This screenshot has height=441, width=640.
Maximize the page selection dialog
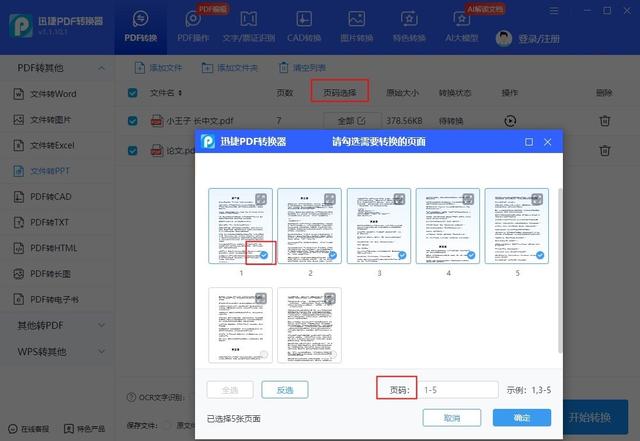(529, 142)
